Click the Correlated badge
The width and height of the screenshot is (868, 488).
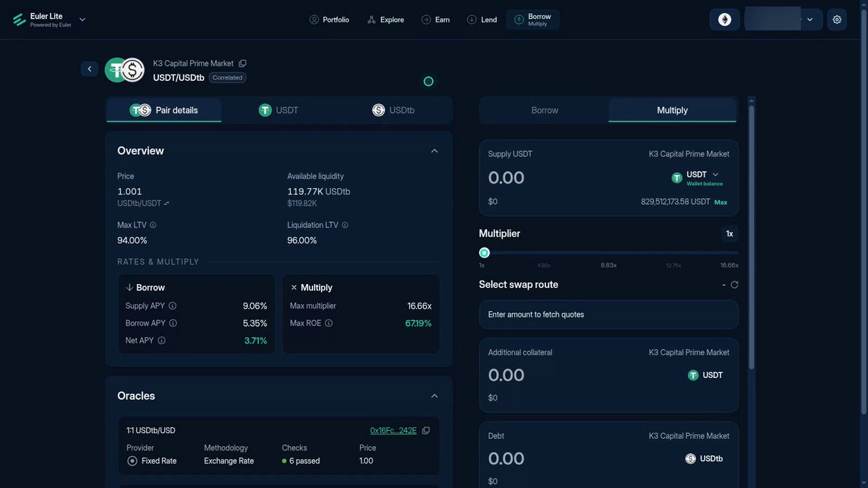(228, 77)
